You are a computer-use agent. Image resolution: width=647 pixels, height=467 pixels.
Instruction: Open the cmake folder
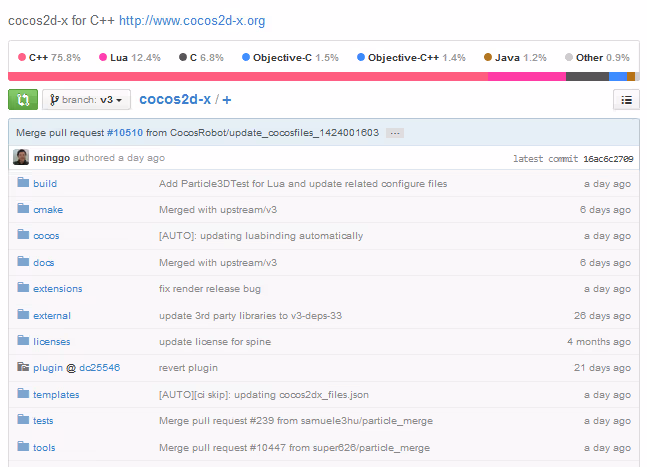48,210
